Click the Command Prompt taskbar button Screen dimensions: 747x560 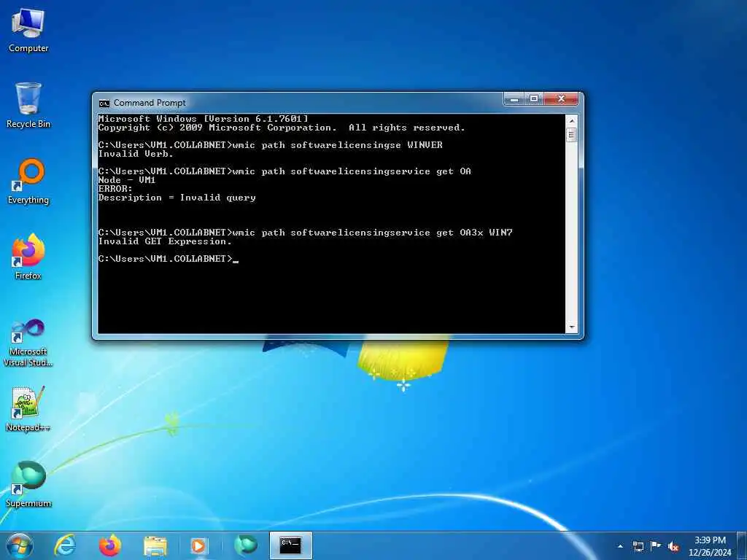(290, 545)
